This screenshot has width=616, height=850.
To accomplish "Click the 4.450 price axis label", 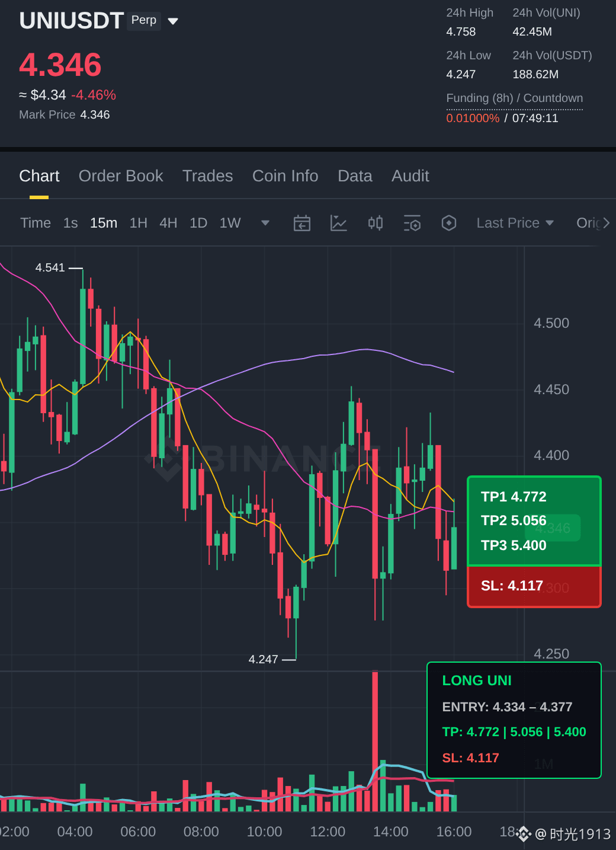I will 551,389.
